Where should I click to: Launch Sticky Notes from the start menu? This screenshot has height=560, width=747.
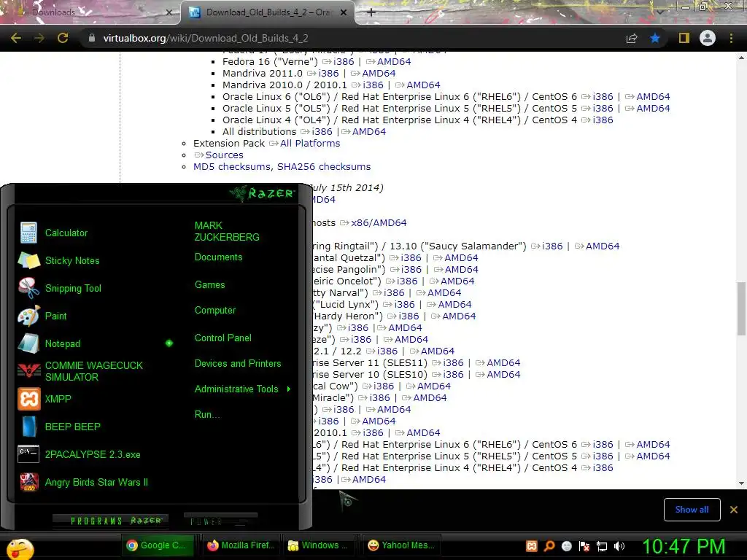click(x=59, y=260)
